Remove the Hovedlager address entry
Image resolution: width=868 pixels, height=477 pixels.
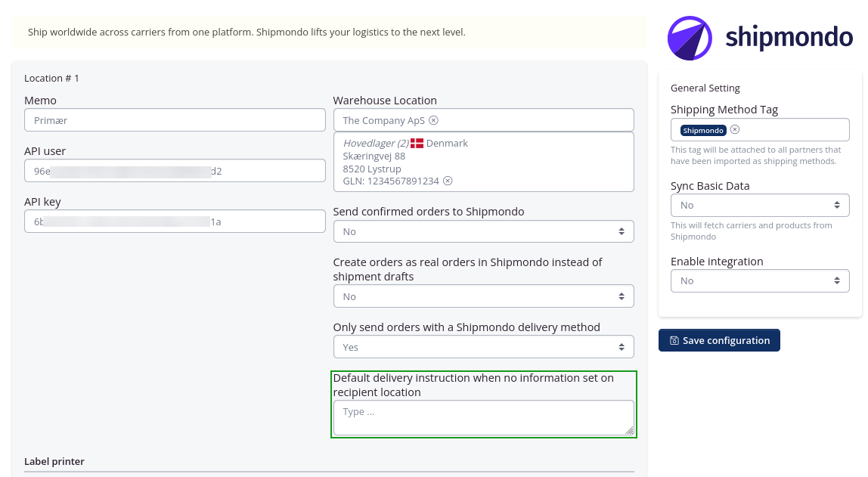pyautogui.click(x=448, y=181)
